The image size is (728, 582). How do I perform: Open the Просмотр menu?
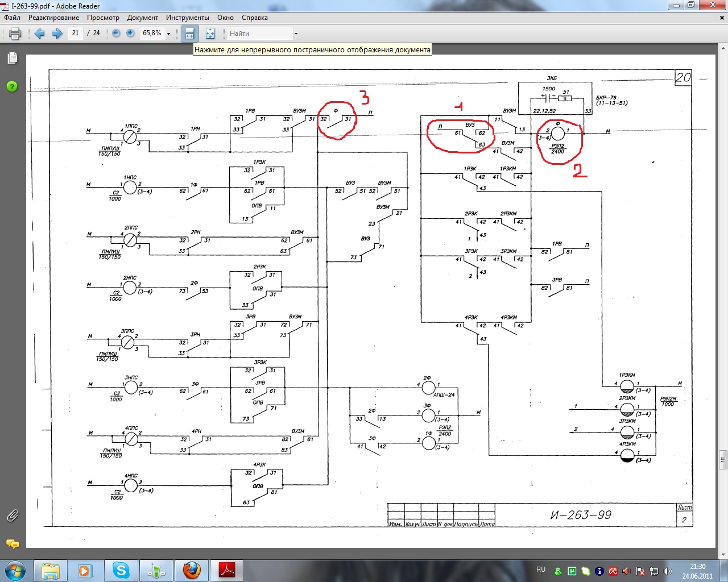(x=103, y=18)
